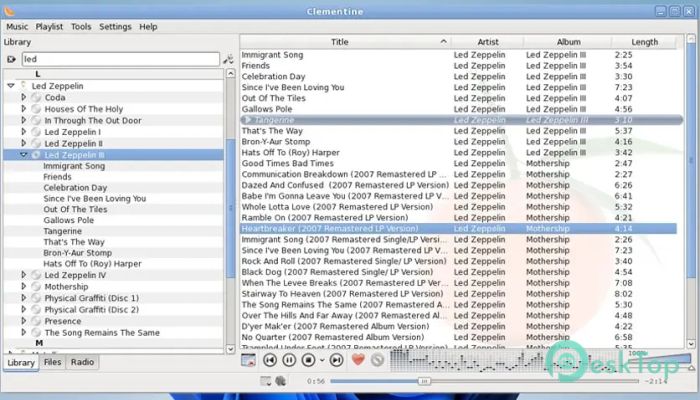Stop playback
This screenshot has height=400, width=700.
tap(308, 360)
